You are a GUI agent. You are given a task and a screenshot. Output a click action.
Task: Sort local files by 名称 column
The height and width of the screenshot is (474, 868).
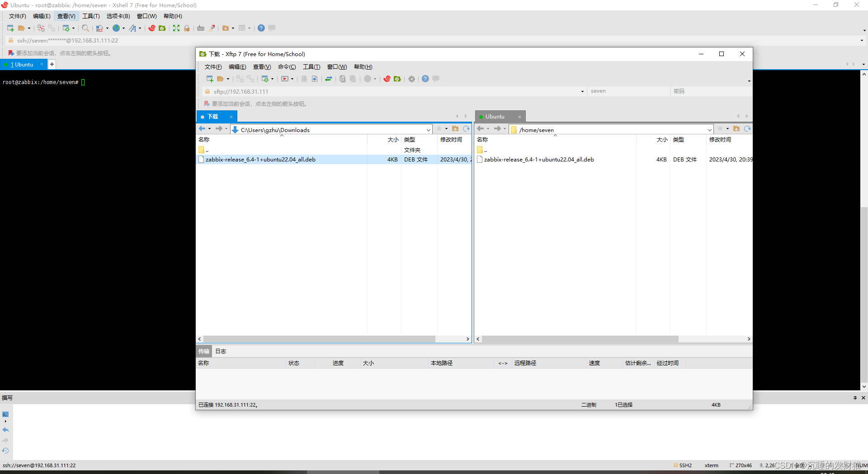(282, 140)
